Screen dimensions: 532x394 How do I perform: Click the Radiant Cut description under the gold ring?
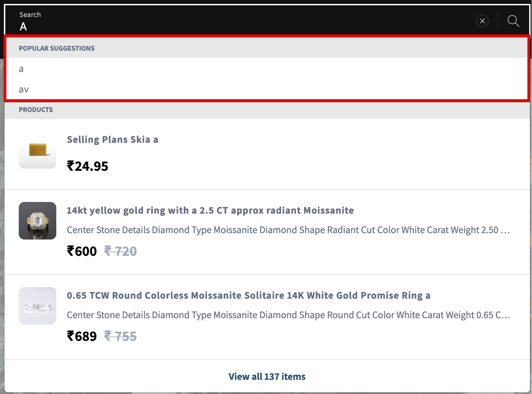click(288, 230)
